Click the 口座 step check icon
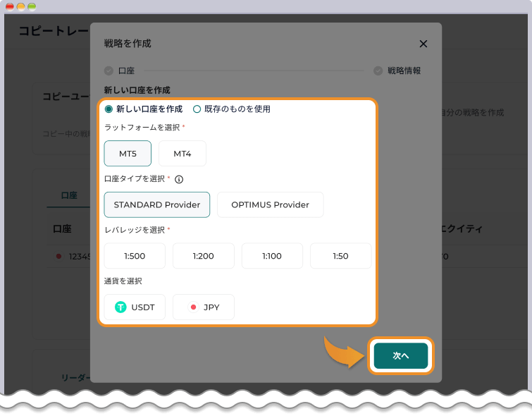This screenshot has width=532, height=416. (x=109, y=71)
